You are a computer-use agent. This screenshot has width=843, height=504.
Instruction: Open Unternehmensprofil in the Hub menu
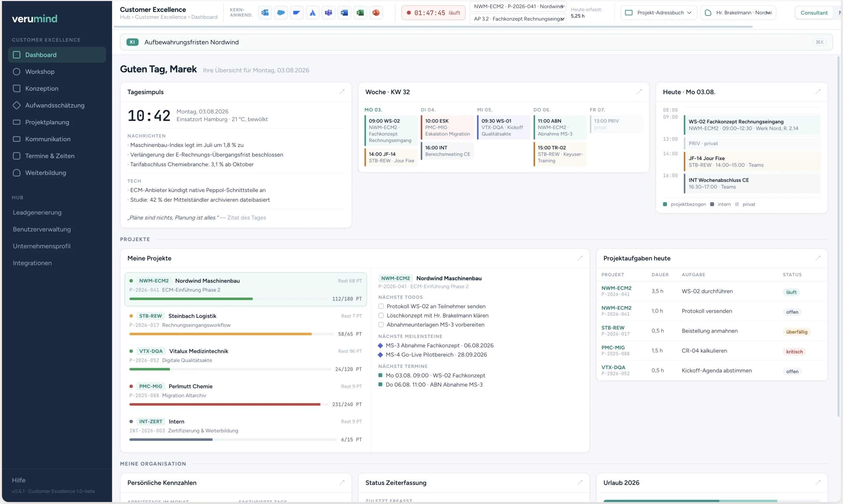click(x=41, y=246)
